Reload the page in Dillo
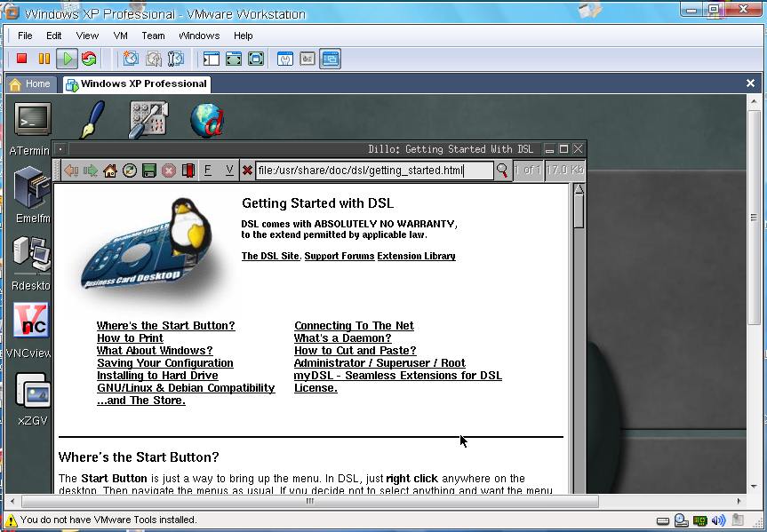 coord(130,171)
